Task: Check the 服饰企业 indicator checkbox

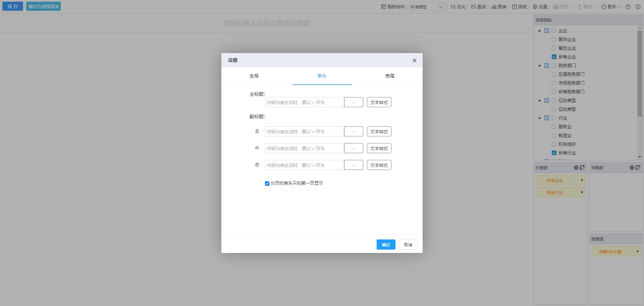Action: click(554, 39)
